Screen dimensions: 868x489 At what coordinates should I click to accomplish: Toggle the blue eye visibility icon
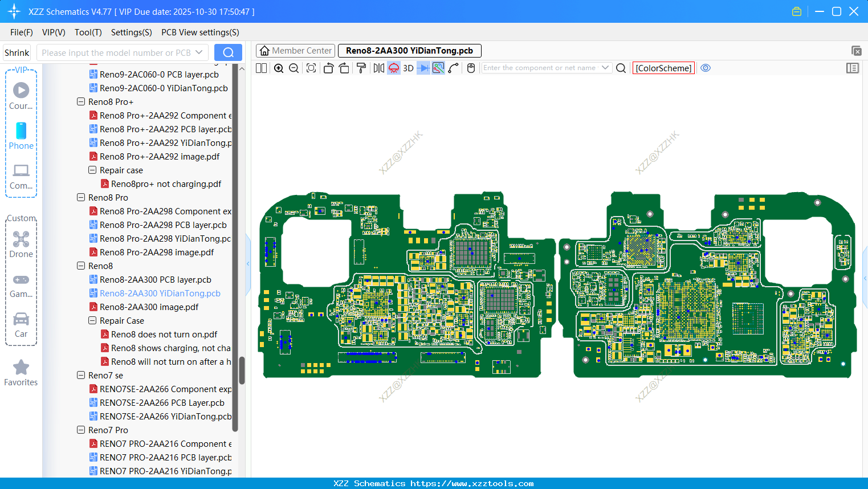pos(706,68)
